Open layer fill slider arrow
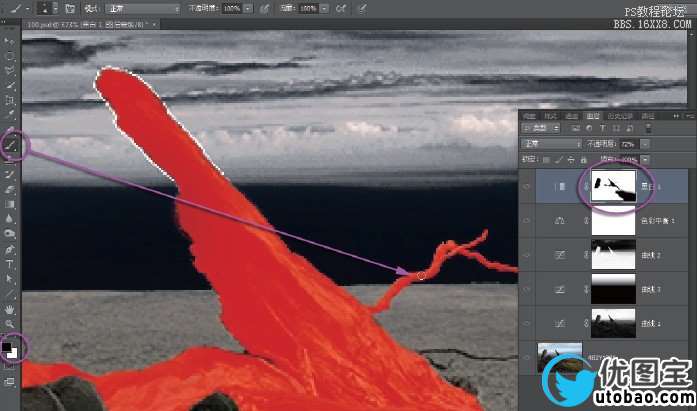This screenshot has height=411, width=697. 645,160
